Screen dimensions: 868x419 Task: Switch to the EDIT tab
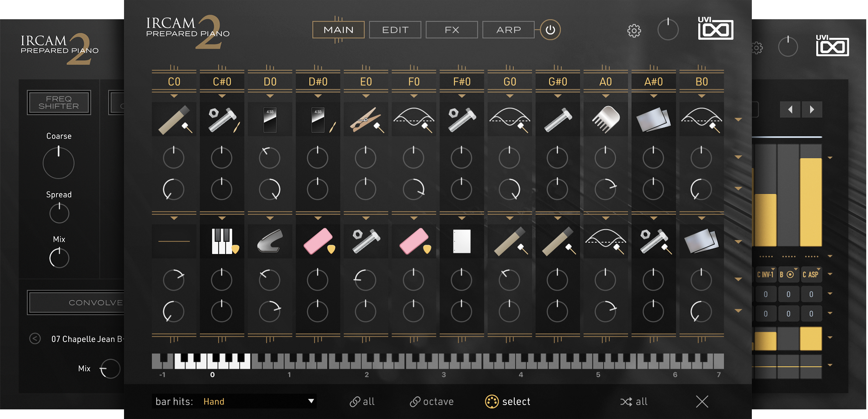[394, 29]
